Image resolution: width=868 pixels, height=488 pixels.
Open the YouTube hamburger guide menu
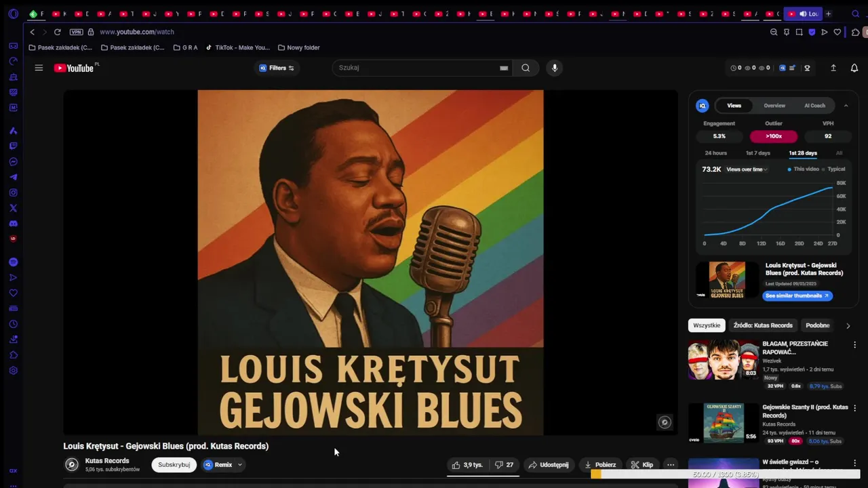[x=39, y=68]
